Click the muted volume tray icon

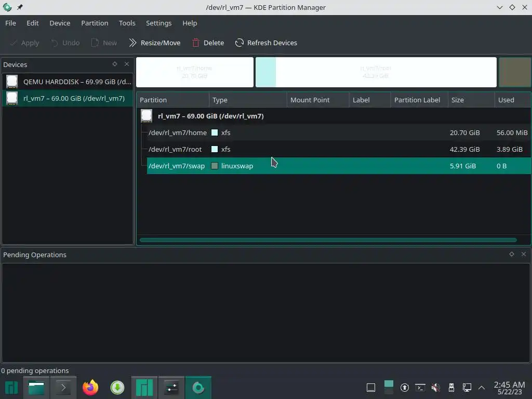pos(436,388)
